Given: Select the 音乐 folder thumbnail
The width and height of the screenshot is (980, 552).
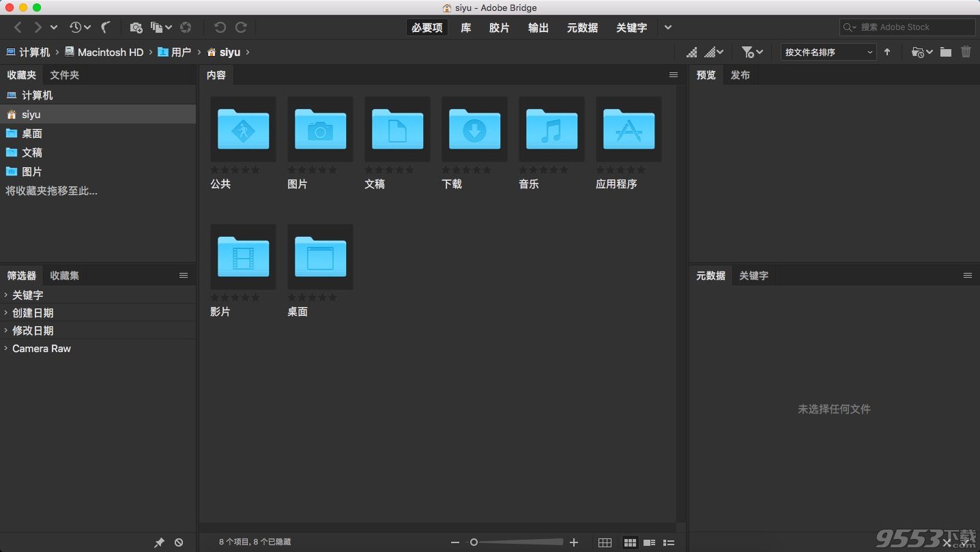Looking at the screenshot, I should (x=552, y=129).
